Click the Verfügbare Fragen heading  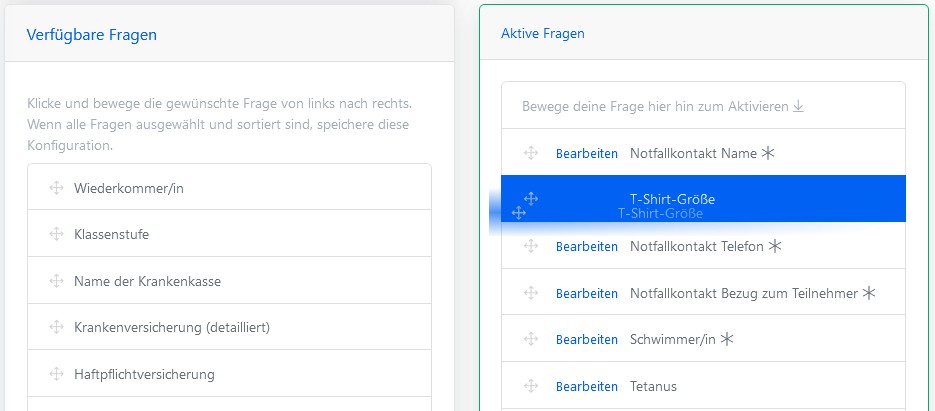92,35
